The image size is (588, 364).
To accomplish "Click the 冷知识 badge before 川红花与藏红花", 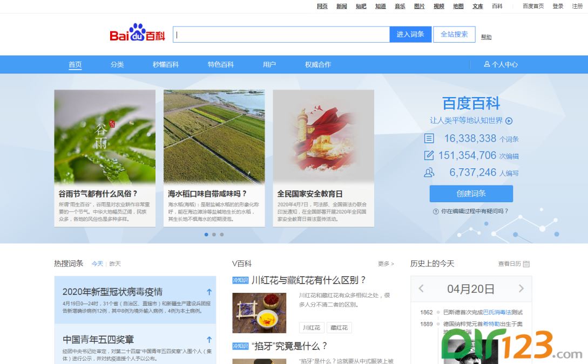I will pos(240,280).
